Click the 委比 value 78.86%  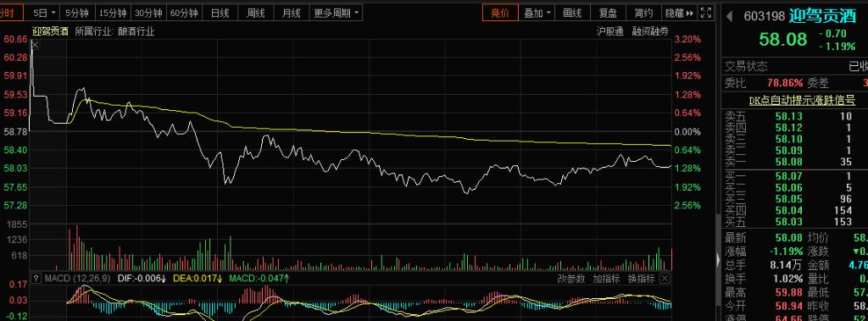pos(784,83)
